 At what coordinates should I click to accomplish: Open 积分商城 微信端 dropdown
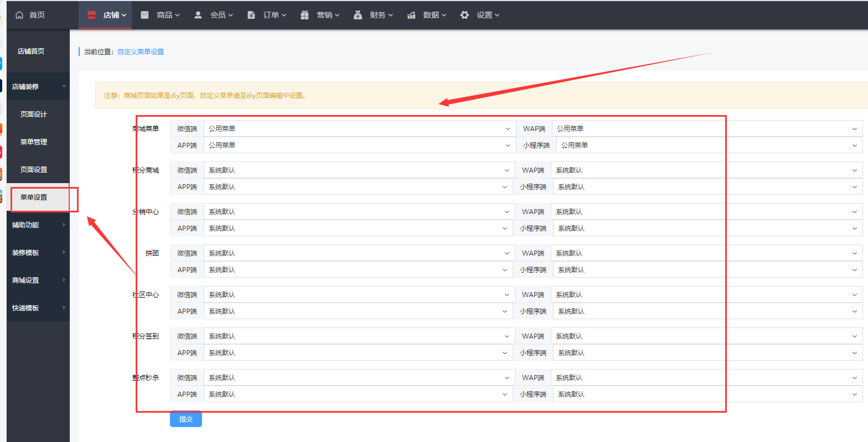(359, 170)
